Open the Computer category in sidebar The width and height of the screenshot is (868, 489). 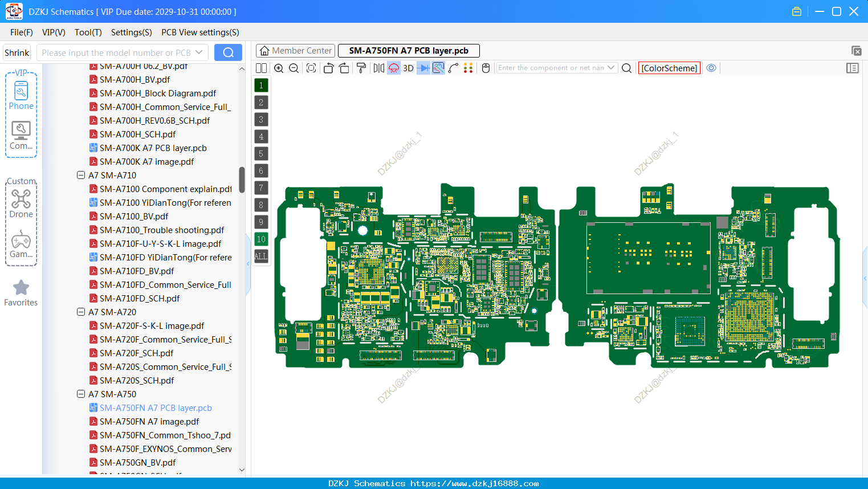tap(21, 136)
